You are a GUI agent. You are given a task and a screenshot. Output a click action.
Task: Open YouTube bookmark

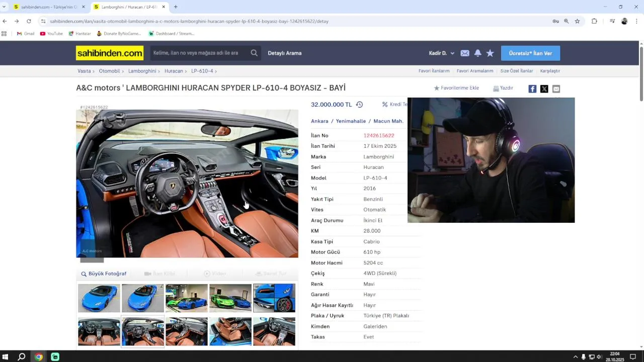click(x=51, y=34)
